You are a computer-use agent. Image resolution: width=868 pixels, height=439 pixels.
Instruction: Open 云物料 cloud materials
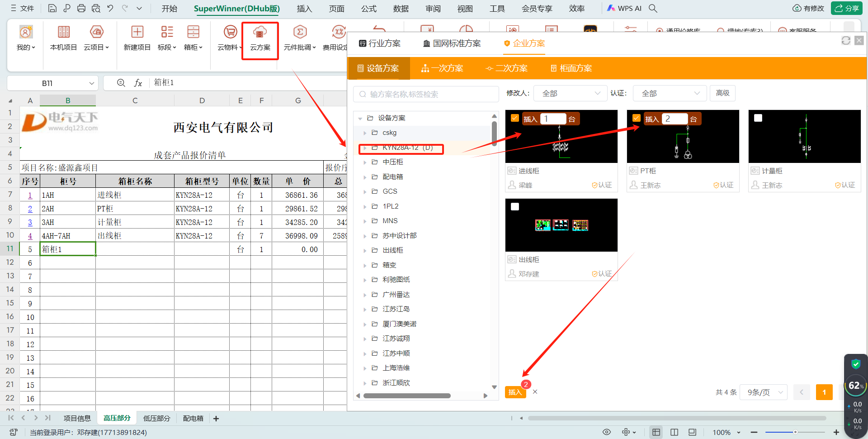(230, 38)
